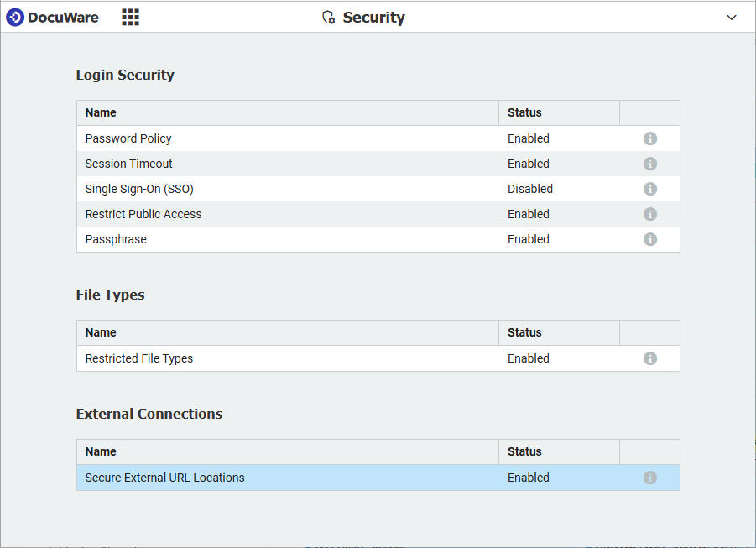Show info for Password Policy
This screenshot has width=756, height=548.
[649, 138]
